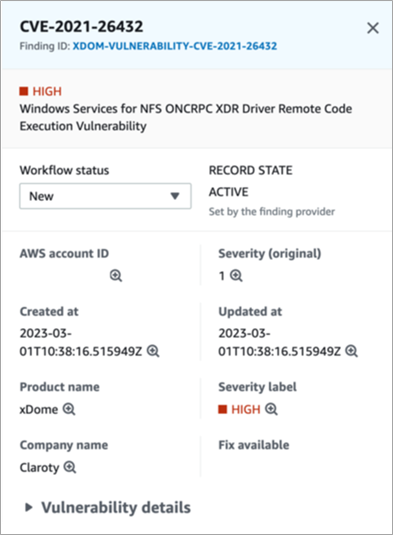Screen dimensions: 393x535
Task: Click the RECORD STATE label
Action: point(250,170)
